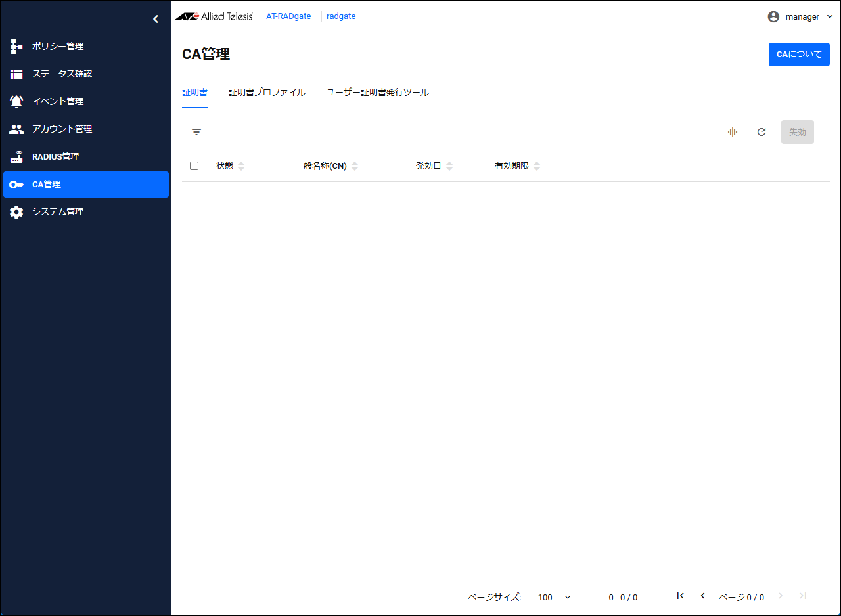Open アカウント管理 menu

click(x=86, y=129)
